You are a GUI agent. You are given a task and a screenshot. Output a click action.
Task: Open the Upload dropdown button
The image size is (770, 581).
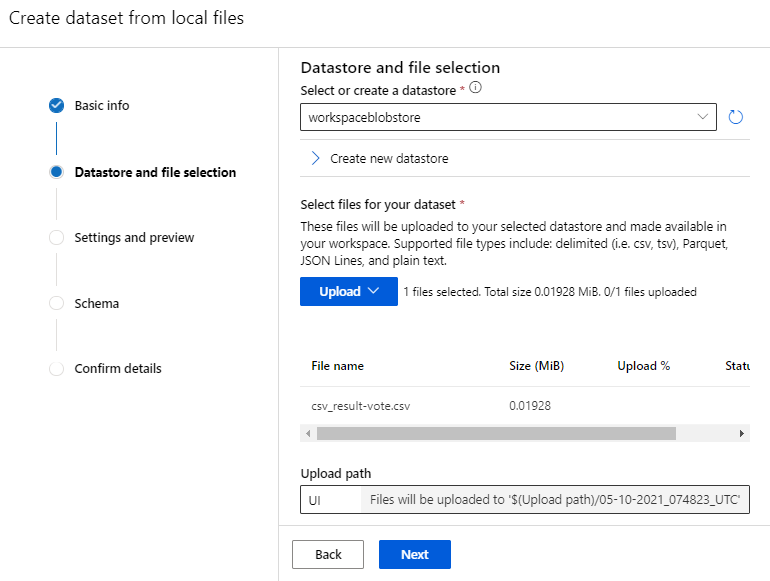(x=349, y=291)
